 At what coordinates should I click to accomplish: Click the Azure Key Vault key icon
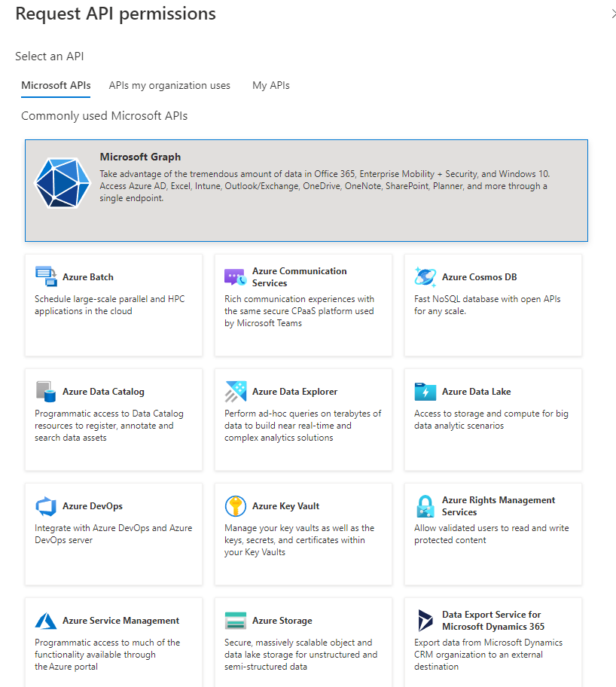[236, 506]
